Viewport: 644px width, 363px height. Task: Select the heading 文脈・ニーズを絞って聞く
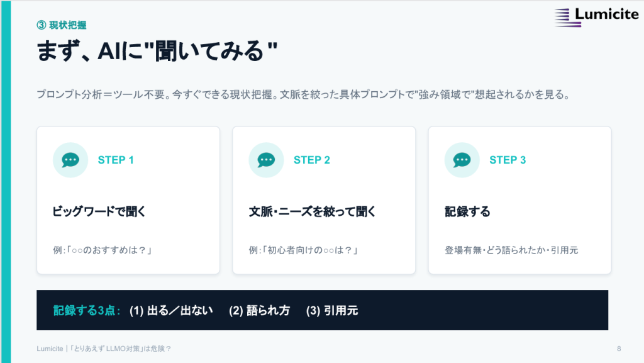click(x=312, y=211)
